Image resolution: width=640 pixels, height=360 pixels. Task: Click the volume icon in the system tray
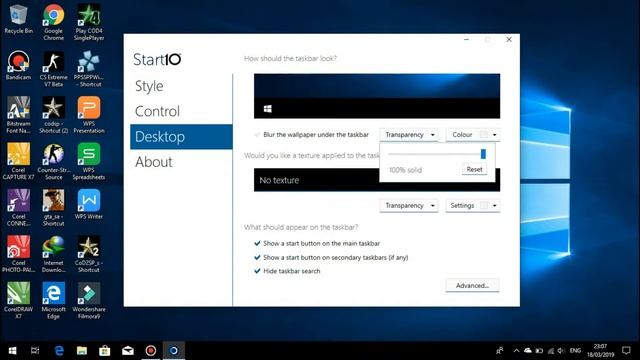coord(561,351)
